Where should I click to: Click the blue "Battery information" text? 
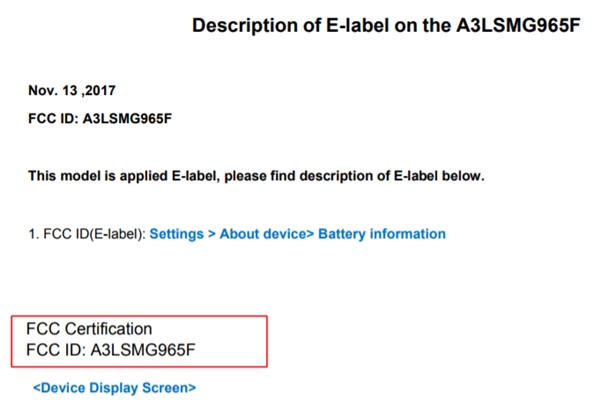(382, 234)
